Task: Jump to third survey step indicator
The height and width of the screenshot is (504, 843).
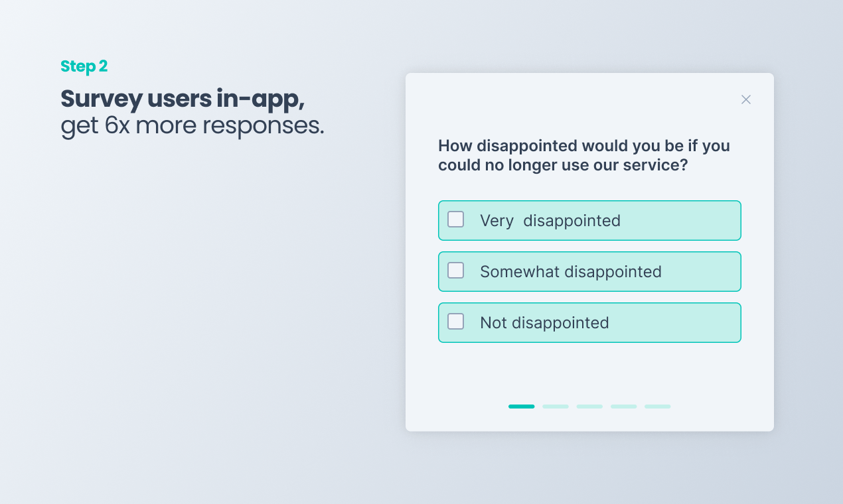Action: [589, 407]
